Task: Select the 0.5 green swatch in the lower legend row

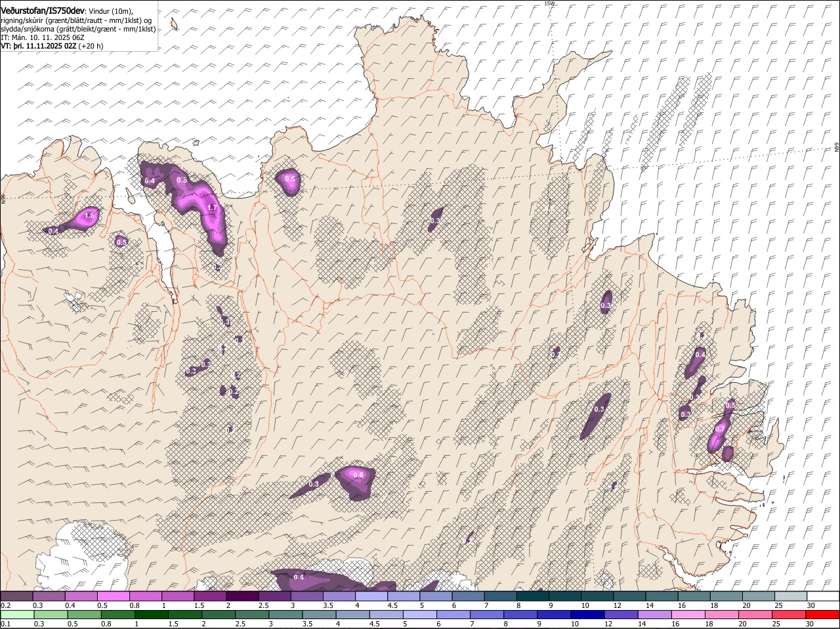Action: [x=84, y=615]
